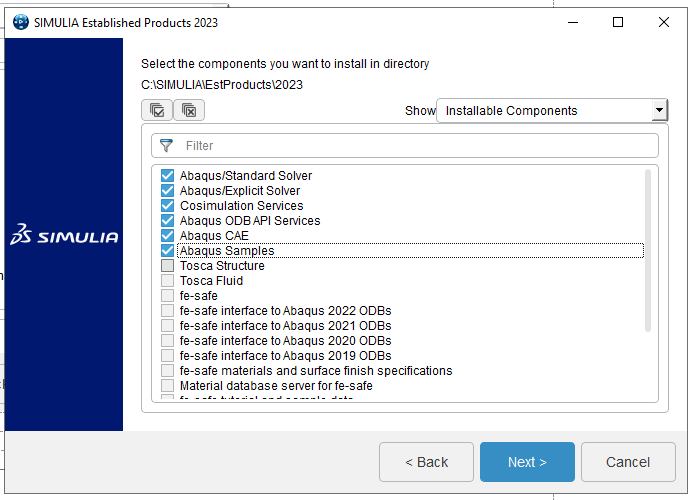Enable the Tosca Fluid checkbox
The width and height of the screenshot is (696, 500).
167,281
